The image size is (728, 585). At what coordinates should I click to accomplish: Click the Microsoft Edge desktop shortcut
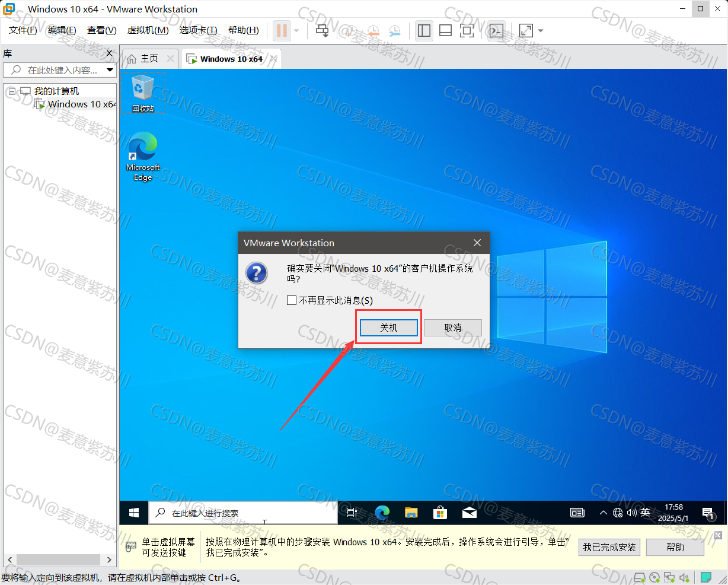(x=143, y=157)
